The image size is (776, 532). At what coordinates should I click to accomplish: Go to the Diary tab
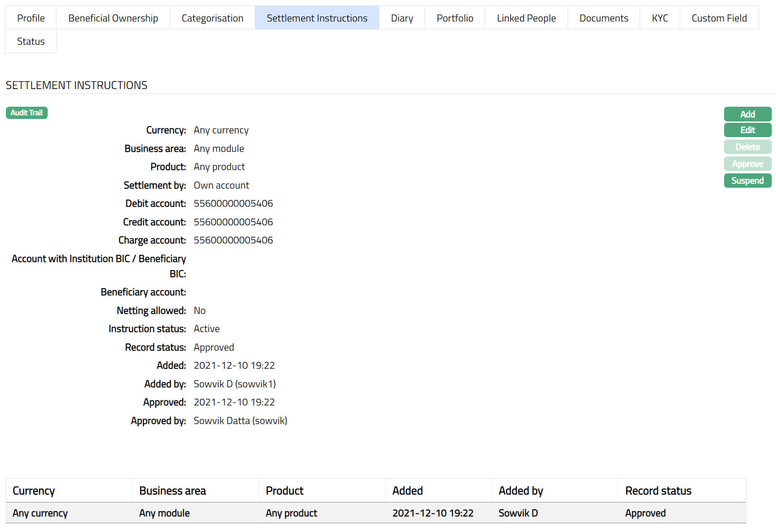(x=402, y=18)
